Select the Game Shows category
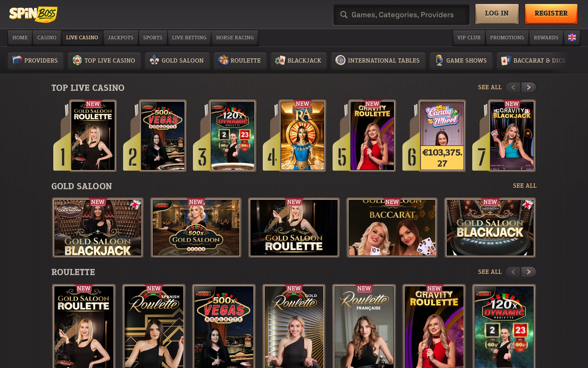Viewport: 588px width, 368px height. [x=461, y=60]
